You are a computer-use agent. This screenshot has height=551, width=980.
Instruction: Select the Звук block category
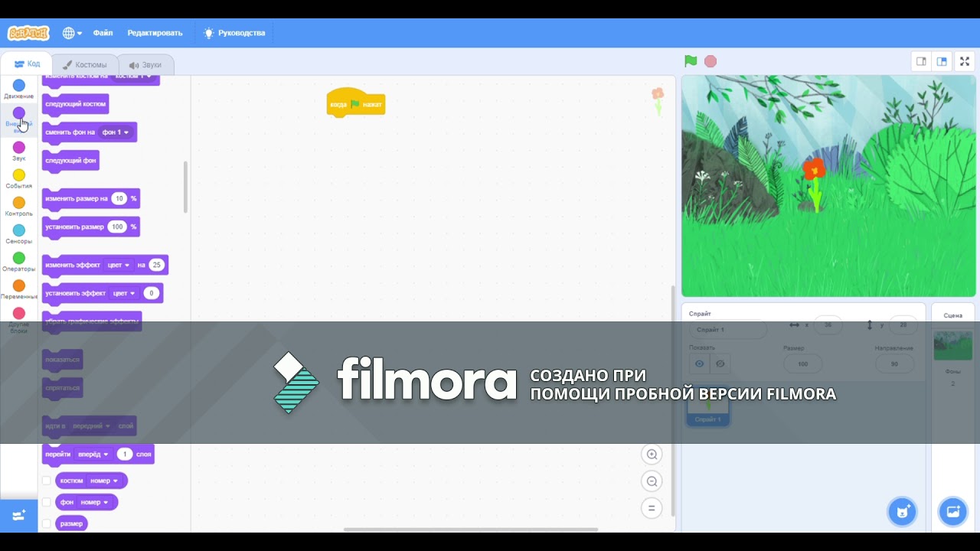tap(19, 152)
